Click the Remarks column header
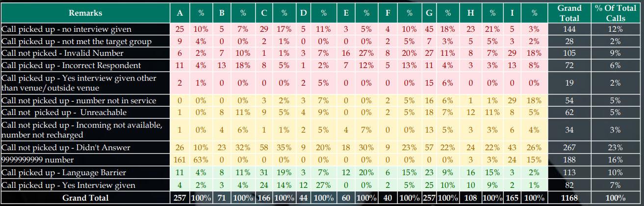Image resolution: width=644 pixels, height=206 pixels. (85, 13)
